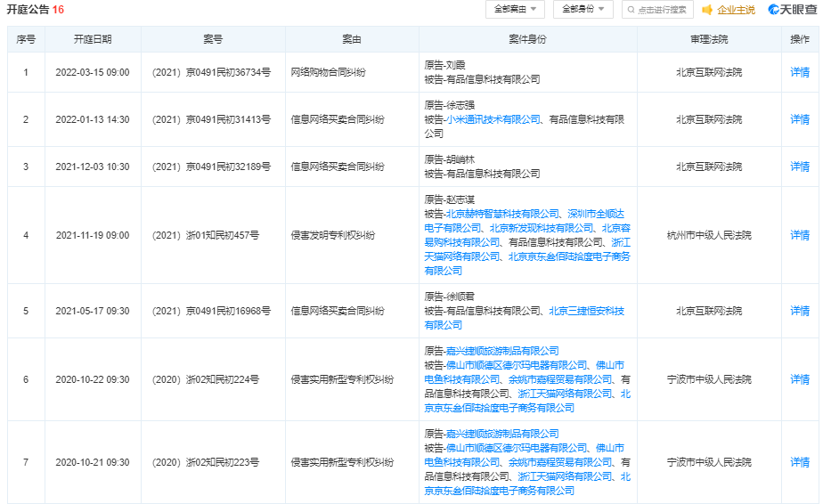Open the 北京新发现科技有限公司 link

(x=542, y=228)
